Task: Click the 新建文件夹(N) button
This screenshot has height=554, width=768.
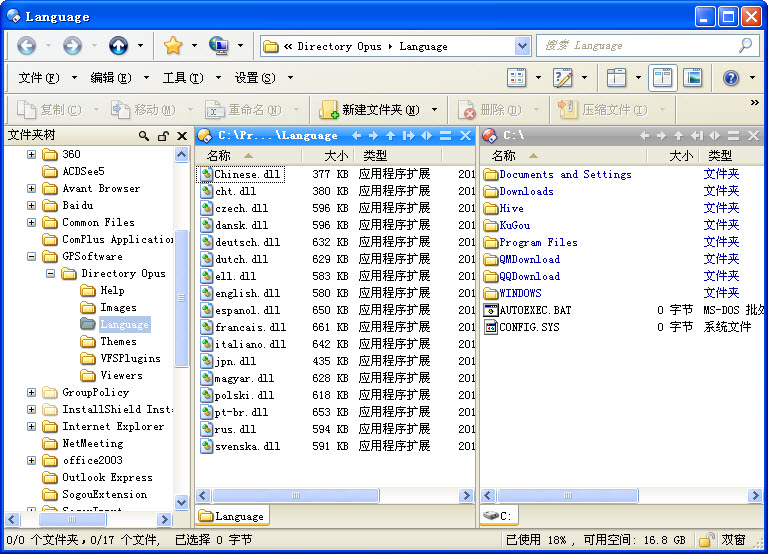Action: pos(370,110)
